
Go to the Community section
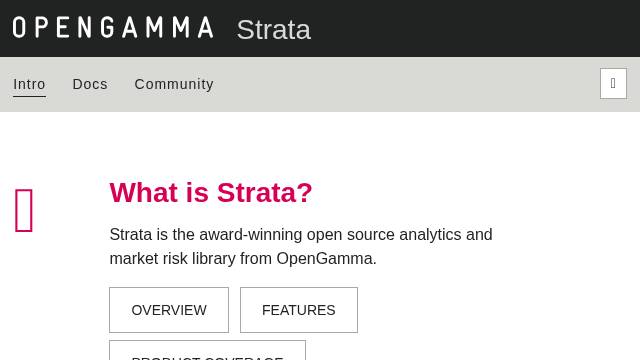[174, 84]
